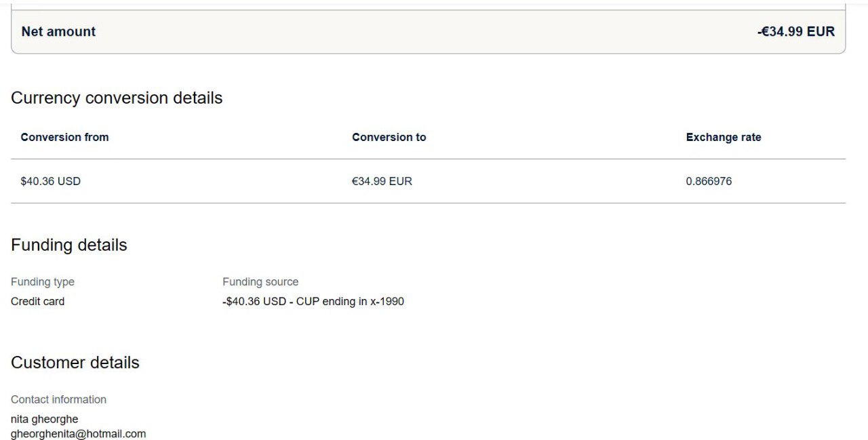Click the 0.866976 exchange rate value
This screenshot has height=440, width=868.
(709, 182)
